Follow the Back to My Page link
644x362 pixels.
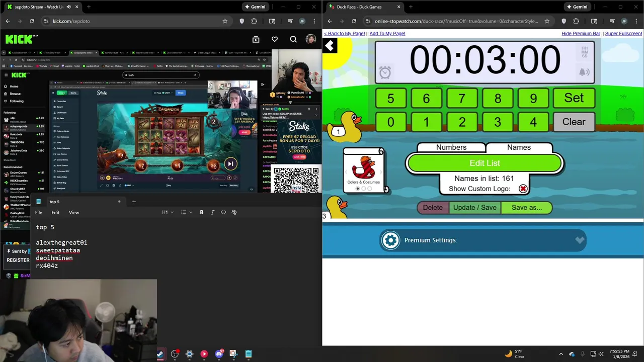tap(344, 34)
